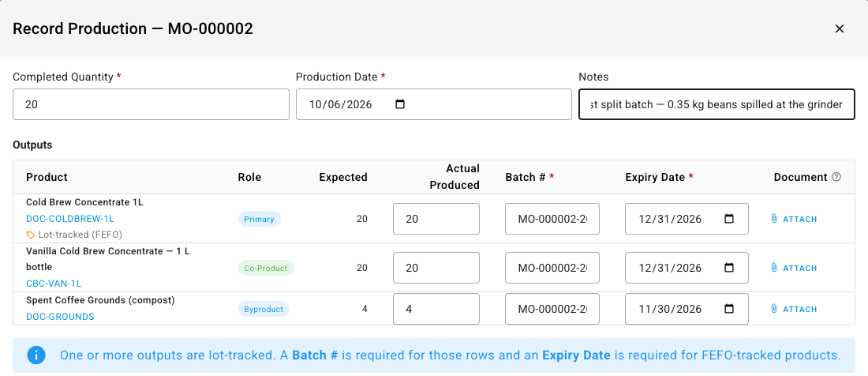868x376 pixels.
Task: Click into the Notes field
Action: click(716, 104)
